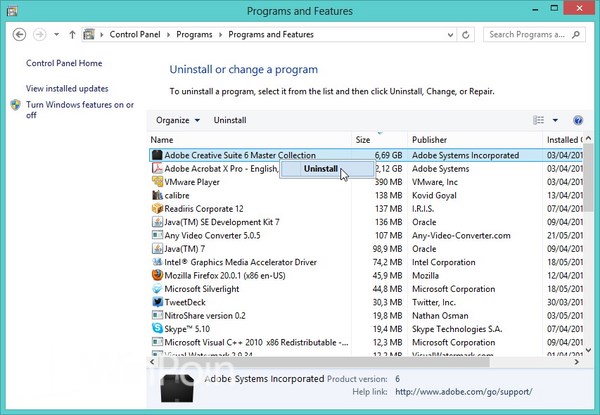Open Turn Windows features on or off
The width and height of the screenshot is (600, 415).
point(80,110)
